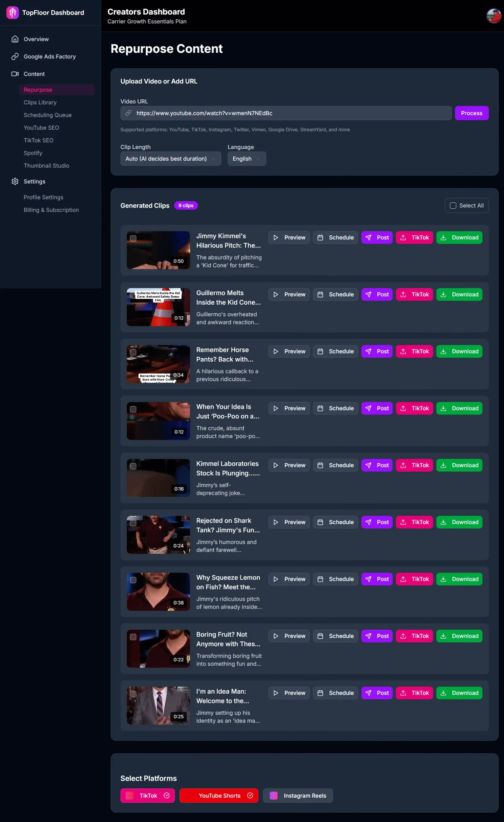Click checkmark icon on YouTube Shorts platform

click(250, 796)
